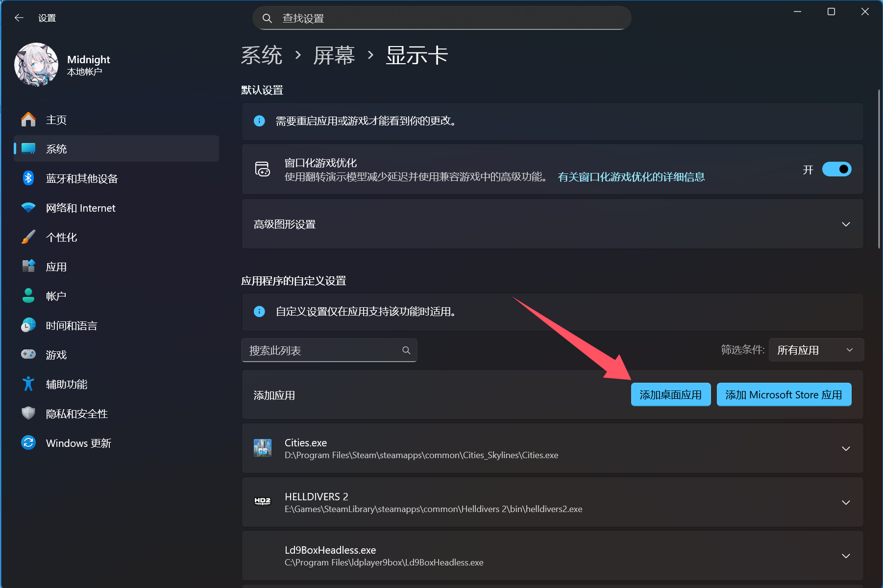Open 隐私和安全性 settings
Viewport: 883px width, 588px height.
pos(76,413)
